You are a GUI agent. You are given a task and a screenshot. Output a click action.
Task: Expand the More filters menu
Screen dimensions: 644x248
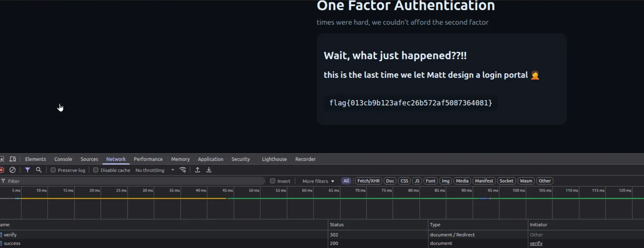click(x=318, y=181)
